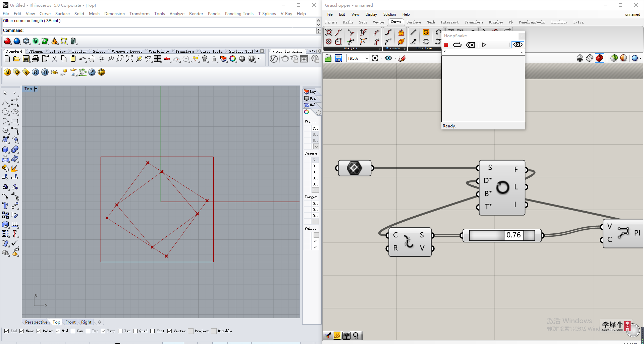Expand the view properties dropdown in the Rhino panel
644x344 pixels.
[316, 147]
